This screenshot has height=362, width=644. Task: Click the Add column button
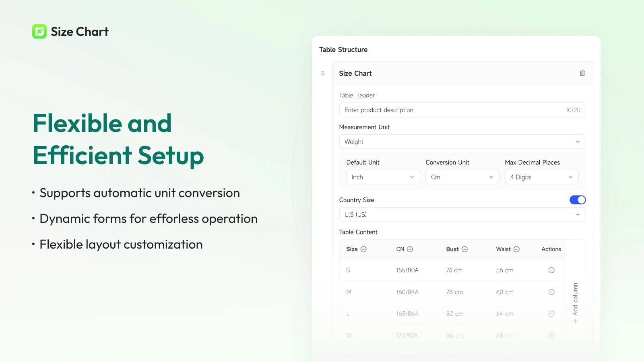tap(575, 303)
